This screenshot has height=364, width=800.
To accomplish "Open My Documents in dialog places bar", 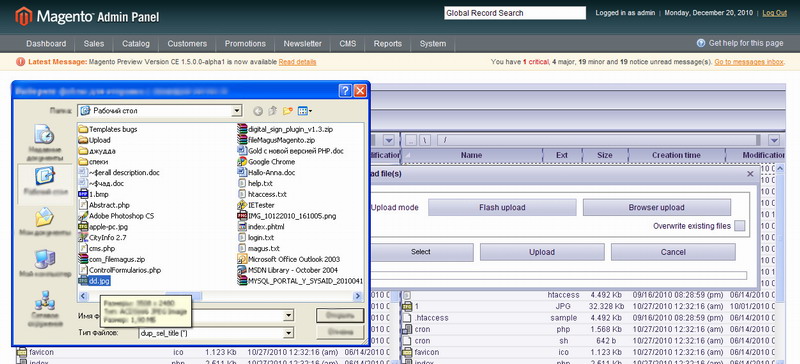I will (44, 223).
